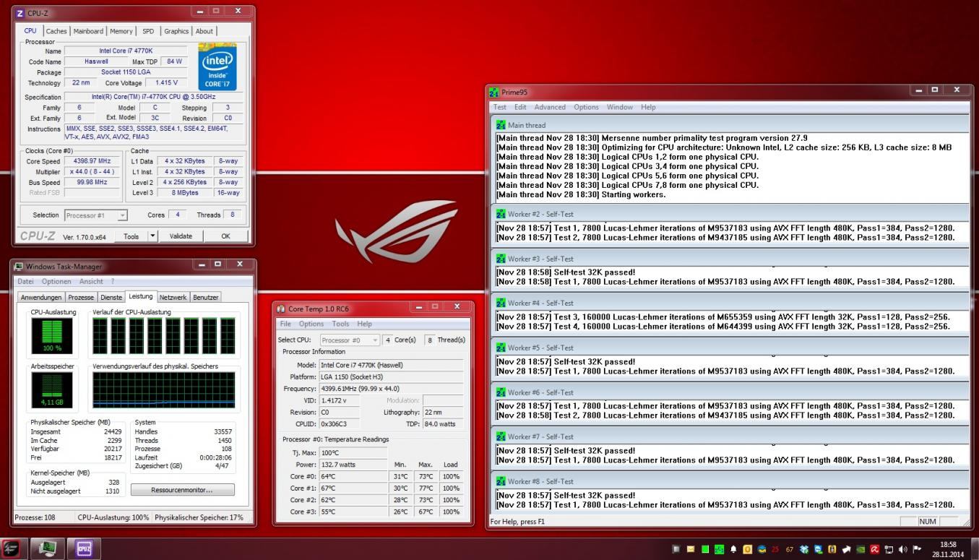
Task: Click the Worker #6 Self-Test icon
Action: tap(501, 392)
